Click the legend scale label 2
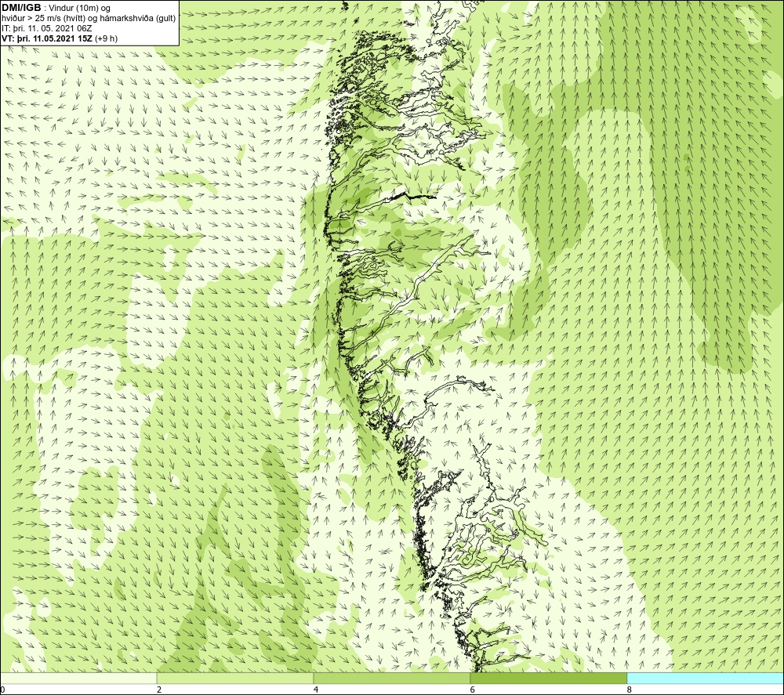Screen dimensions: 784x695 coord(159,690)
